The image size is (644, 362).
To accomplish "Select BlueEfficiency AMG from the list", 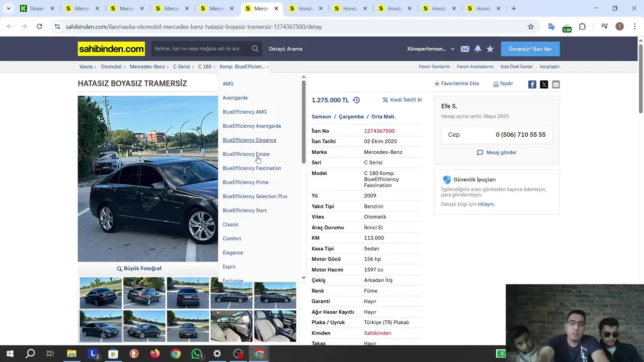I will click(x=245, y=112).
